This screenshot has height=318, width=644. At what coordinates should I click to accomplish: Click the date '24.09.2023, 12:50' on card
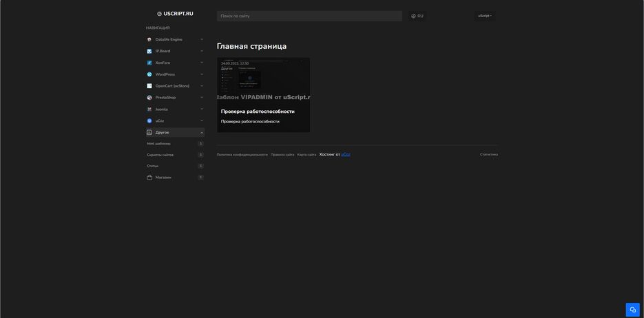tap(235, 63)
